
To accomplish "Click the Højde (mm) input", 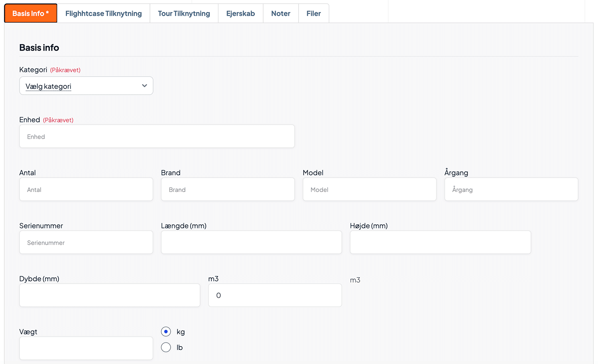I will tap(440, 243).
